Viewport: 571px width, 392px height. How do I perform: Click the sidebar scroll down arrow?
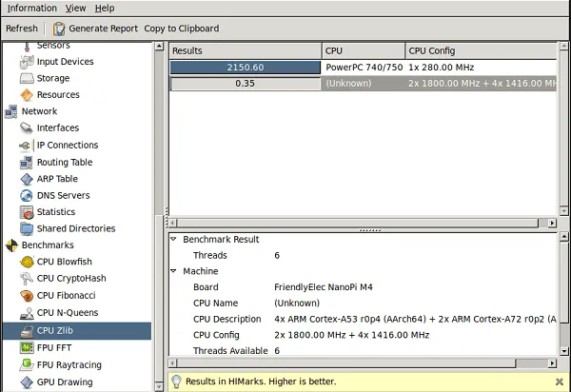tap(159, 386)
